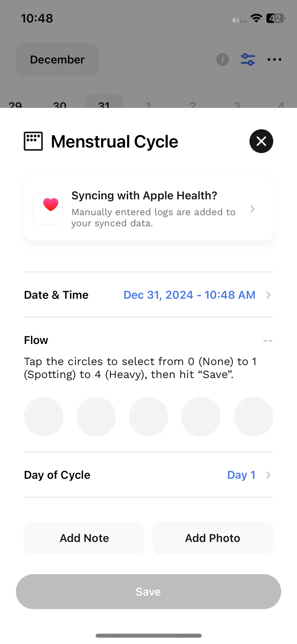Click the Add Note button
Viewport: 297px width, 644px height.
pos(84,538)
